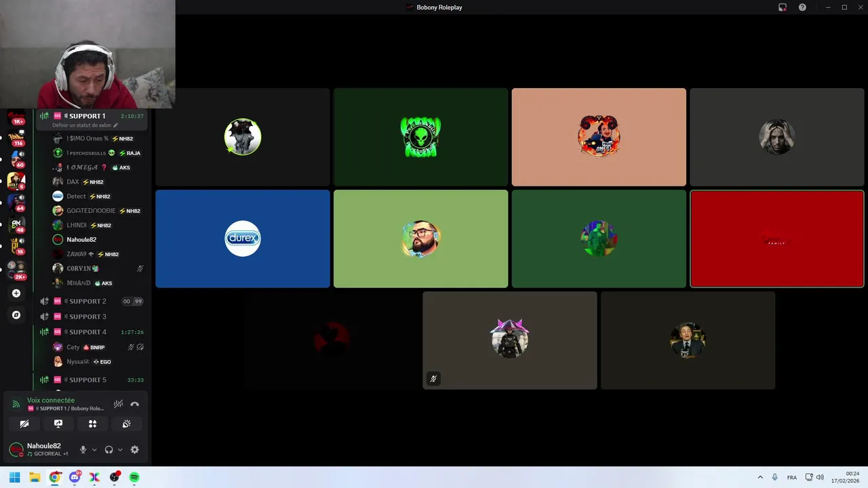This screenshot has width=868, height=488.
Task: Open audio output options arrow
Action: pyautogui.click(x=120, y=449)
